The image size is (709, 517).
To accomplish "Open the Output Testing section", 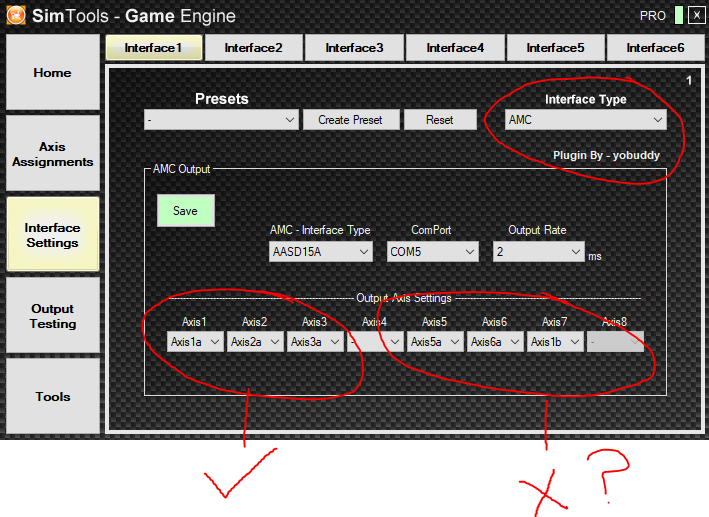I will tap(52, 316).
